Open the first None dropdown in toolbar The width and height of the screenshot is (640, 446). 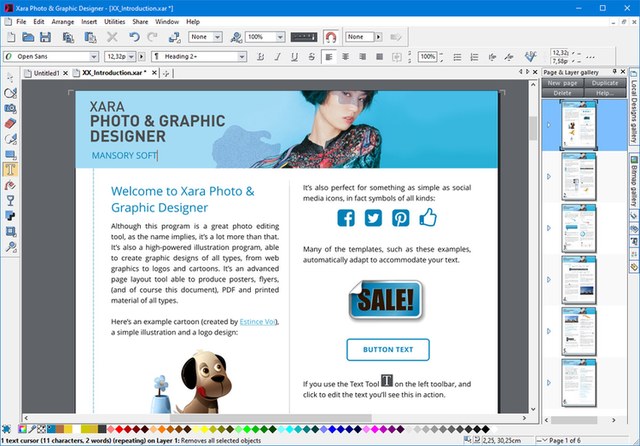[x=218, y=37]
